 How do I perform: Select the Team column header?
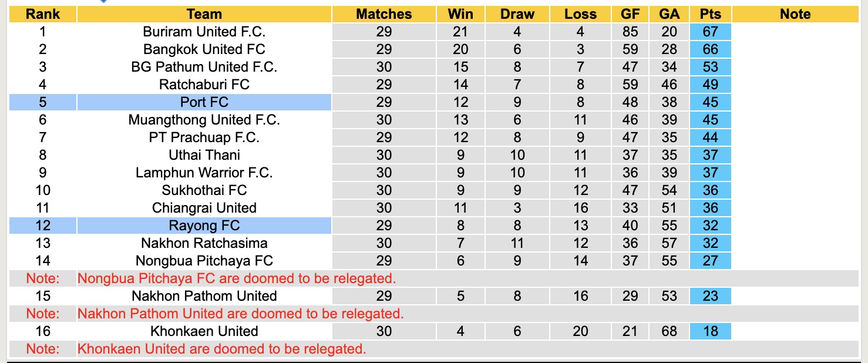[204, 14]
